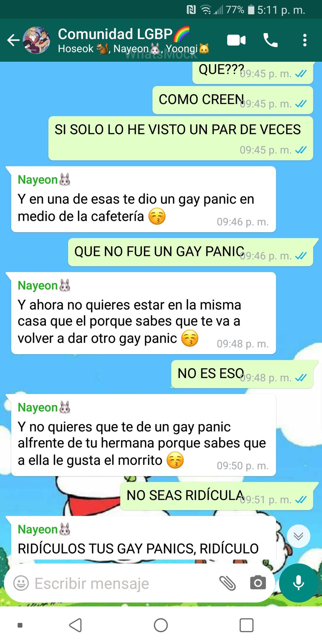Open recent apps with square button
322x644 pixels.
(x=247, y=625)
